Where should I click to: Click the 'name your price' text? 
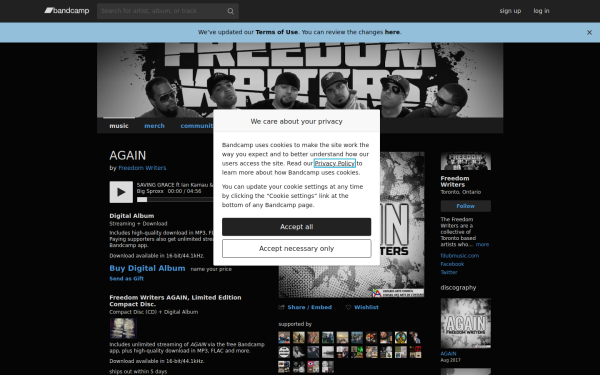(x=211, y=269)
